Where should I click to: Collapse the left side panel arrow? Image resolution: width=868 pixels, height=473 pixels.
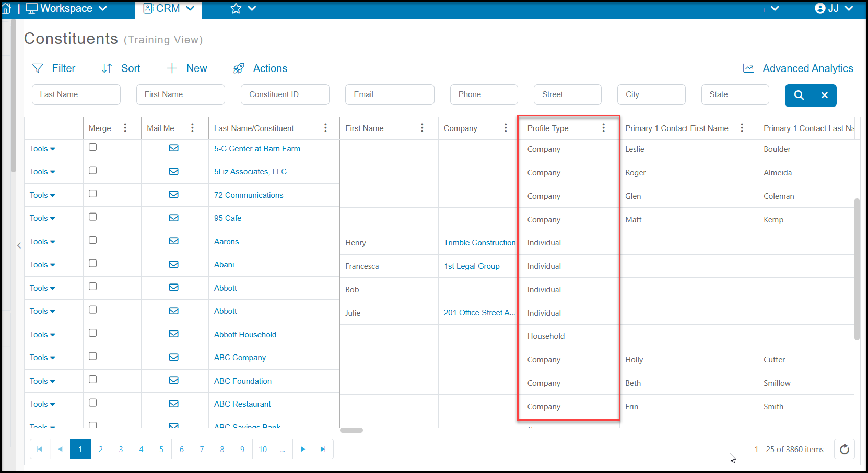pyautogui.click(x=19, y=245)
